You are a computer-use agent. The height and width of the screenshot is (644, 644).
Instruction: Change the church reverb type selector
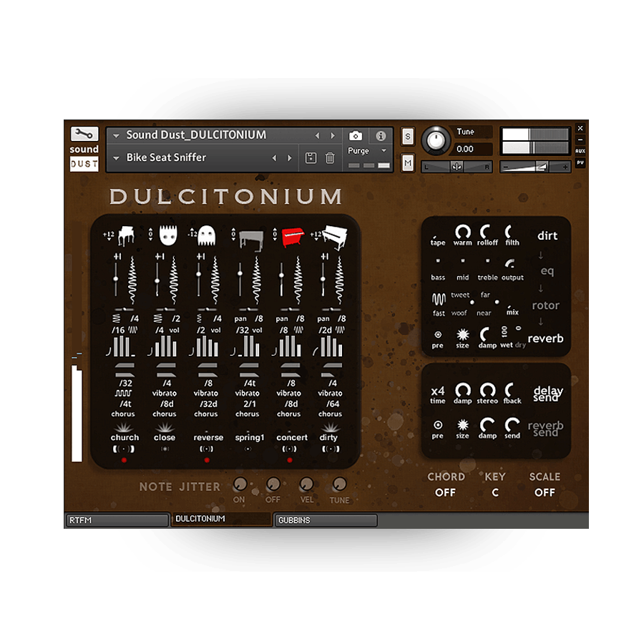tap(125, 437)
